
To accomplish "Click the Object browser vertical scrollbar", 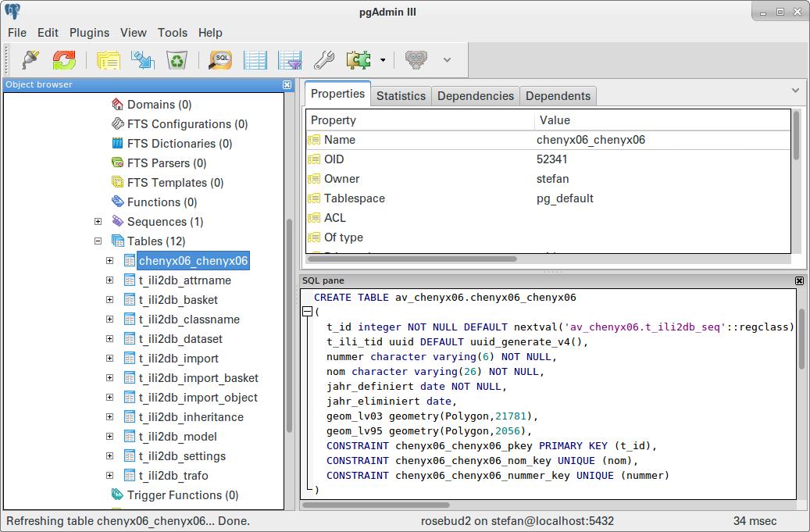I will tap(289, 326).
